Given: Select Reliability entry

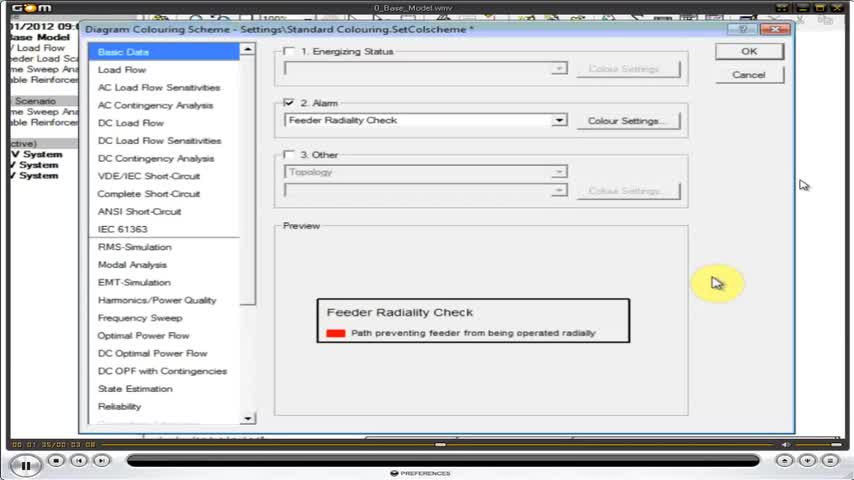Looking at the screenshot, I should pyautogui.click(x=119, y=406).
